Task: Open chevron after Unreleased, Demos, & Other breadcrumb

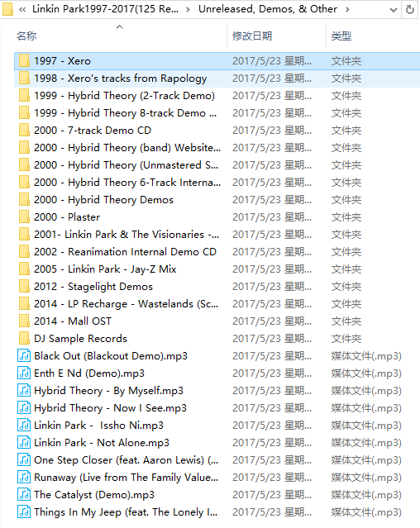Action: 347,9
